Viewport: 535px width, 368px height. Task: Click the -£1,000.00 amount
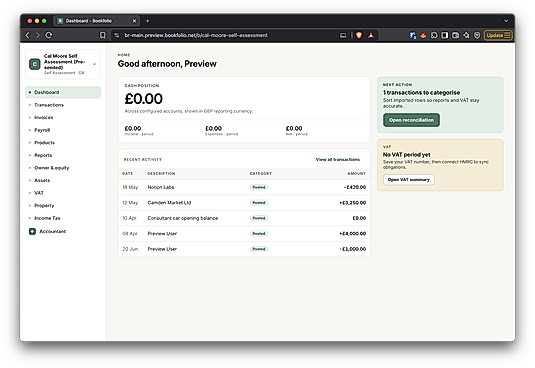click(x=353, y=249)
